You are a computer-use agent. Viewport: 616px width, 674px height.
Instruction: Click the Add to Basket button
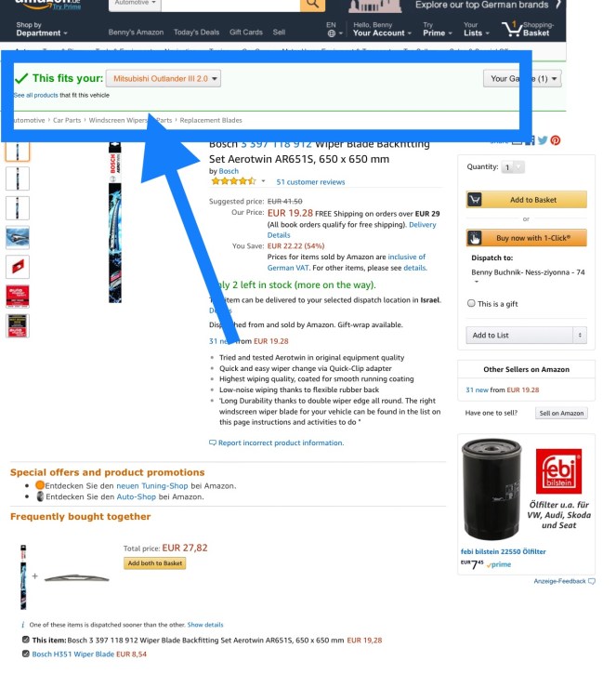[x=526, y=200]
